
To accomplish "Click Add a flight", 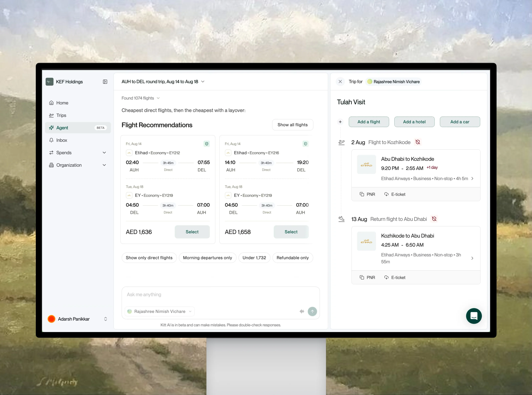I will [369, 122].
